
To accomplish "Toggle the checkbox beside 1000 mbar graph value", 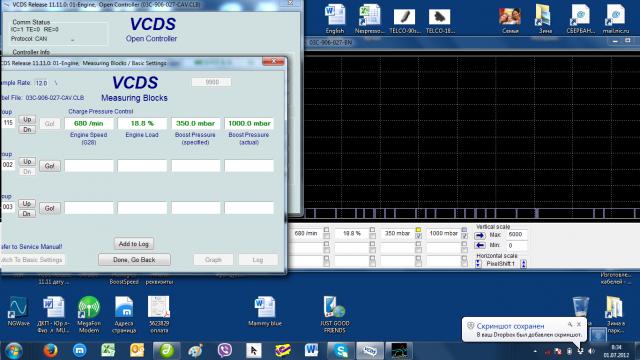I will click(464, 236).
